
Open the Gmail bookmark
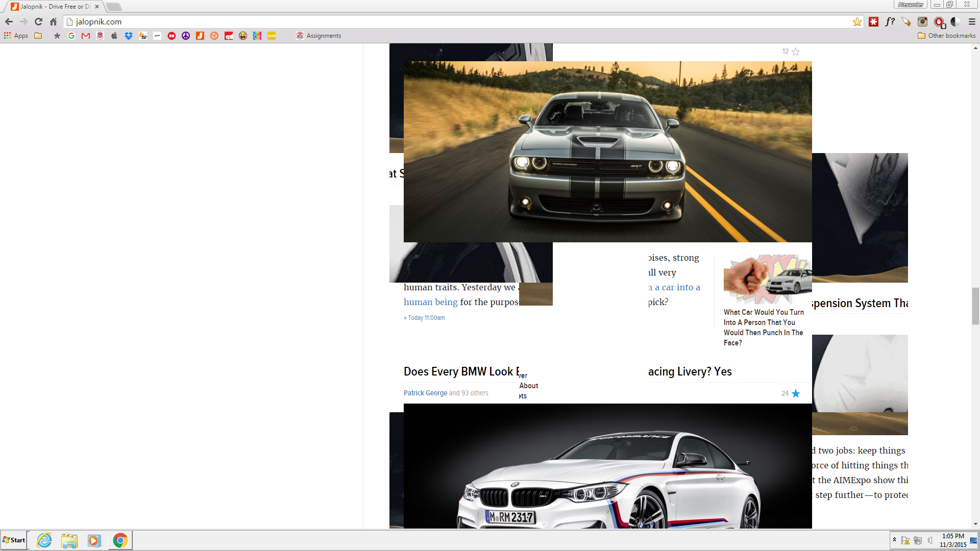click(x=86, y=36)
